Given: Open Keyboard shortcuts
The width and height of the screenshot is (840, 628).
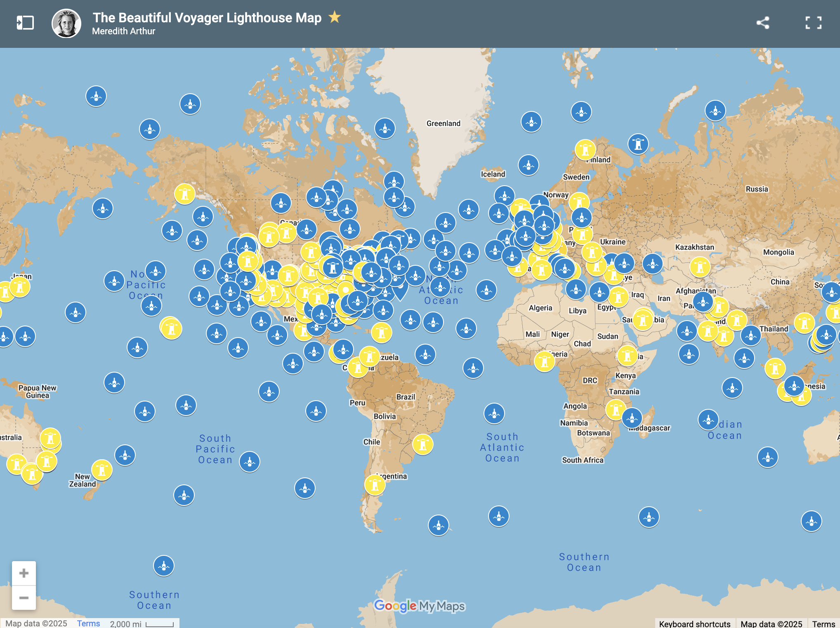Looking at the screenshot, I should click(694, 623).
